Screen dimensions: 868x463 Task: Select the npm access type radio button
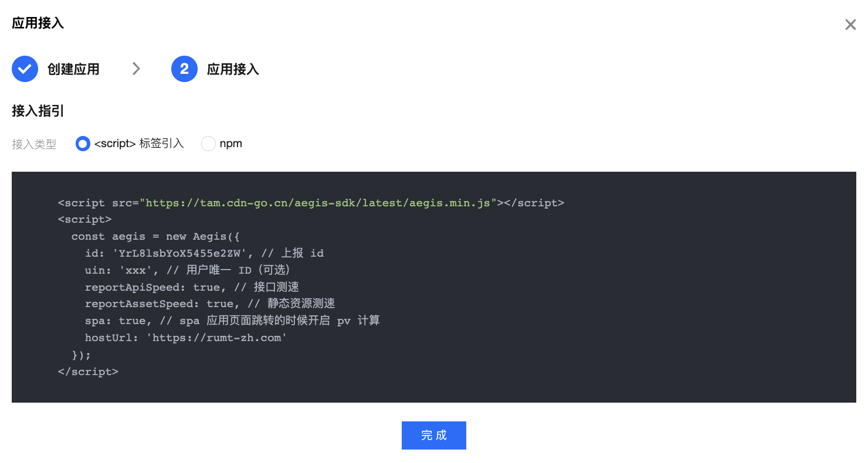click(208, 144)
